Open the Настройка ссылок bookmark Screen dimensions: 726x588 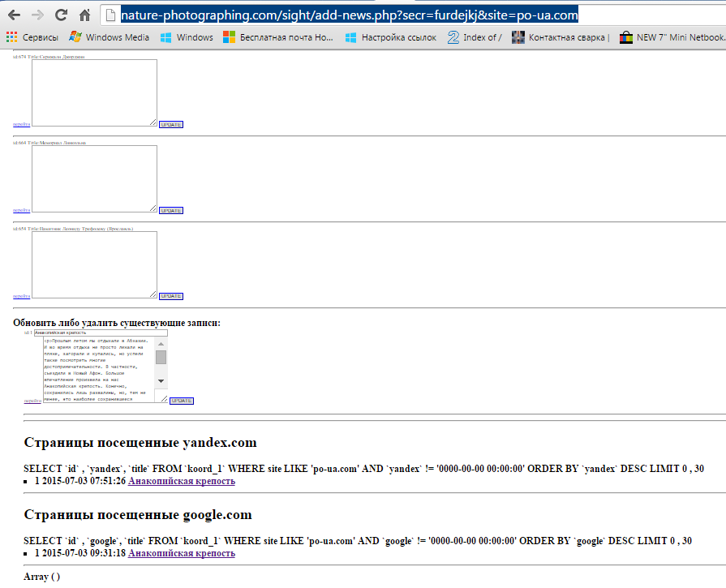(x=390, y=37)
